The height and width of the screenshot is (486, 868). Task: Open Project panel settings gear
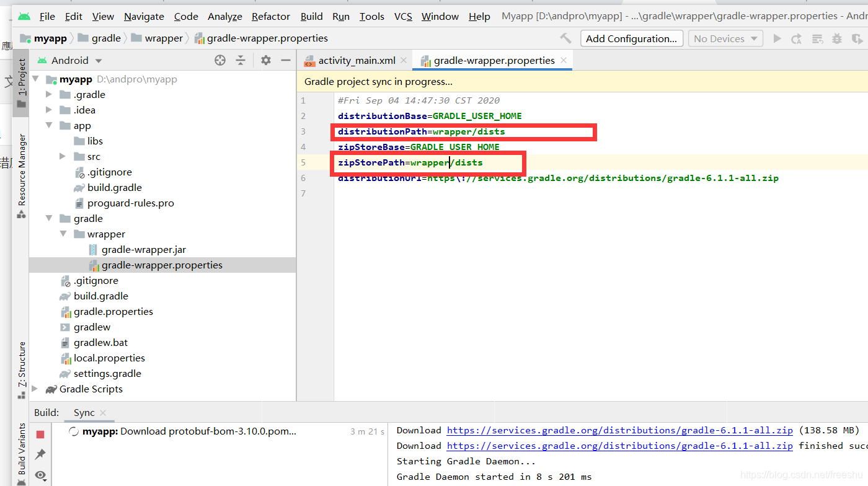266,60
